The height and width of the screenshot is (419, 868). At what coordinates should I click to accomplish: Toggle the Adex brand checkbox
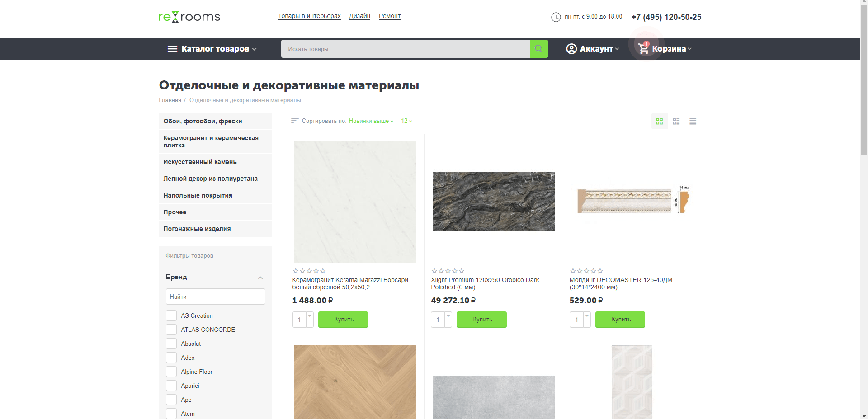coord(171,358)
